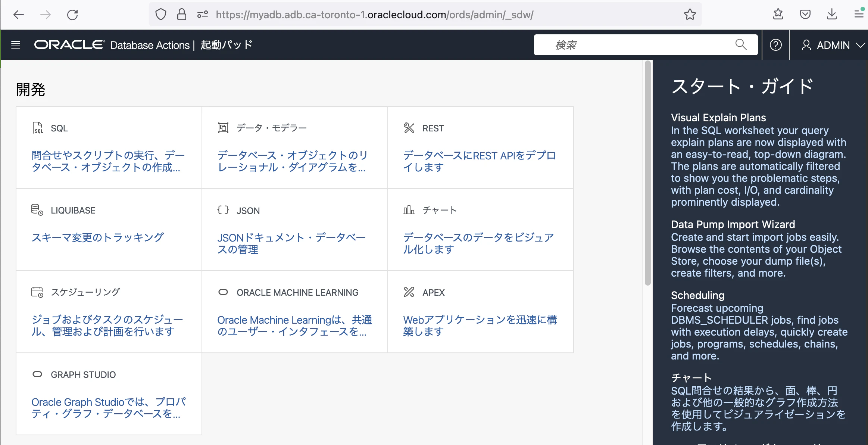Open the help question mark icon

[x=776, y=45]
